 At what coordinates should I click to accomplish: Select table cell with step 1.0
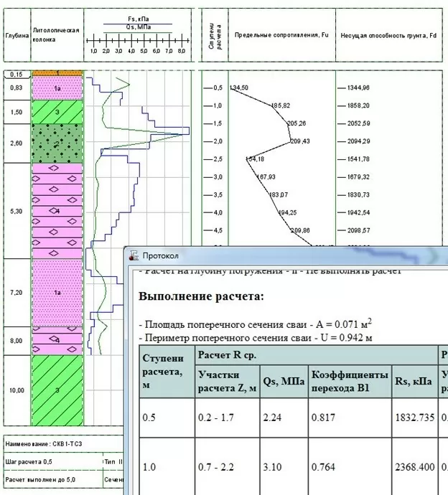[167, 466]
